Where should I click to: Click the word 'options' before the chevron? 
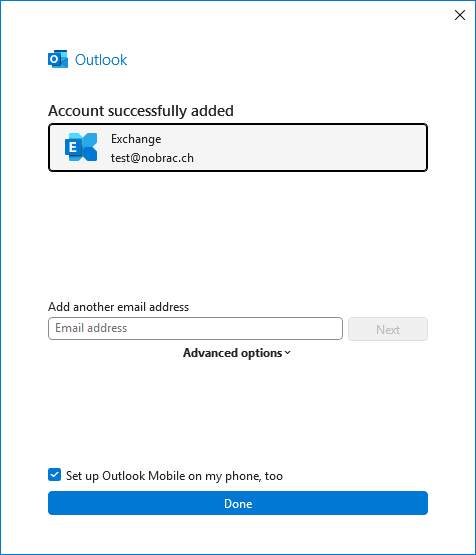coord(262,353)
